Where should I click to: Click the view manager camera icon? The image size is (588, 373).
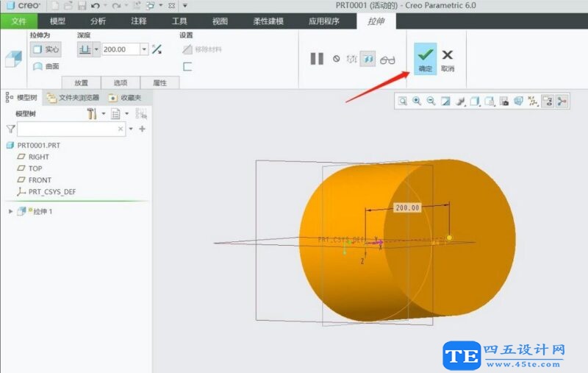coord(504,101)
